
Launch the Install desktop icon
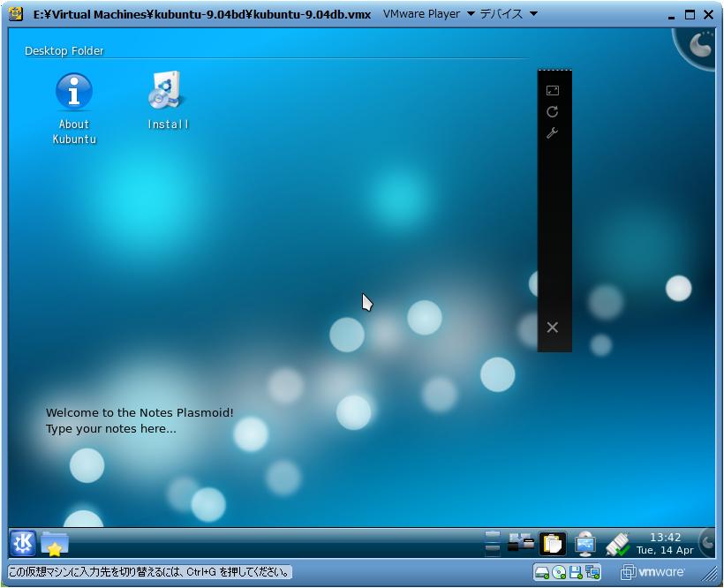[x=168, y=91]
